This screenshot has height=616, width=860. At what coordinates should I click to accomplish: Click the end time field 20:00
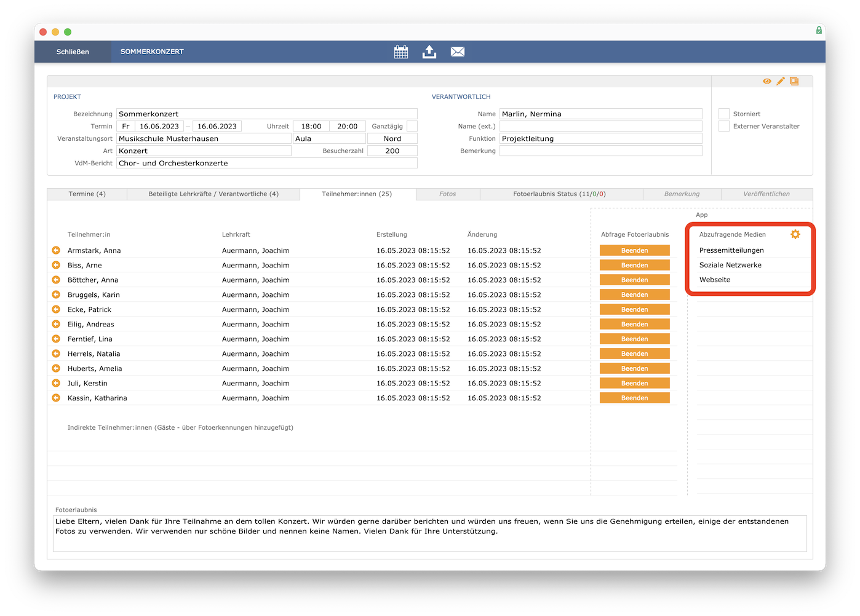348,126
